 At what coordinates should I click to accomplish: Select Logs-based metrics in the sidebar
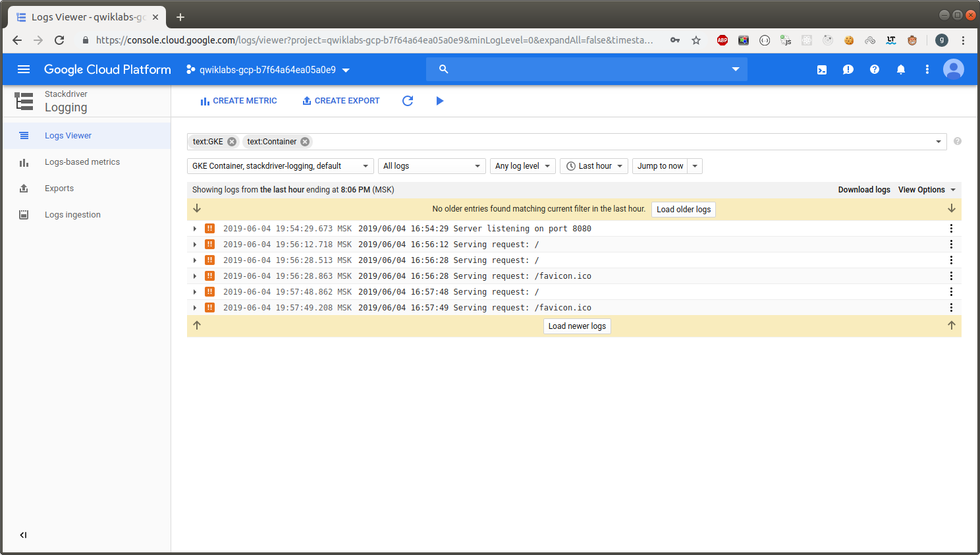click(x=86, y=162)
